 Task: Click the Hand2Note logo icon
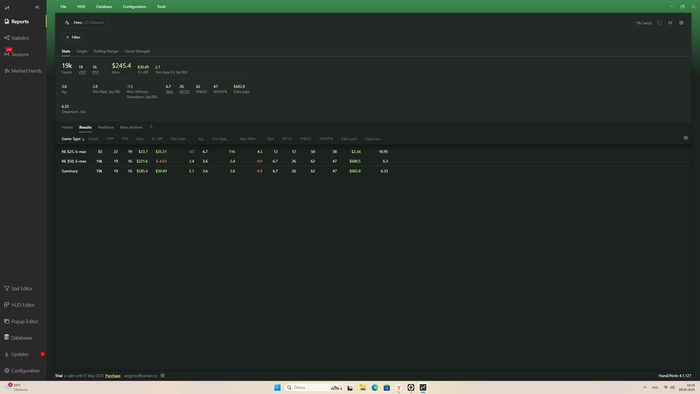point(7,7)
